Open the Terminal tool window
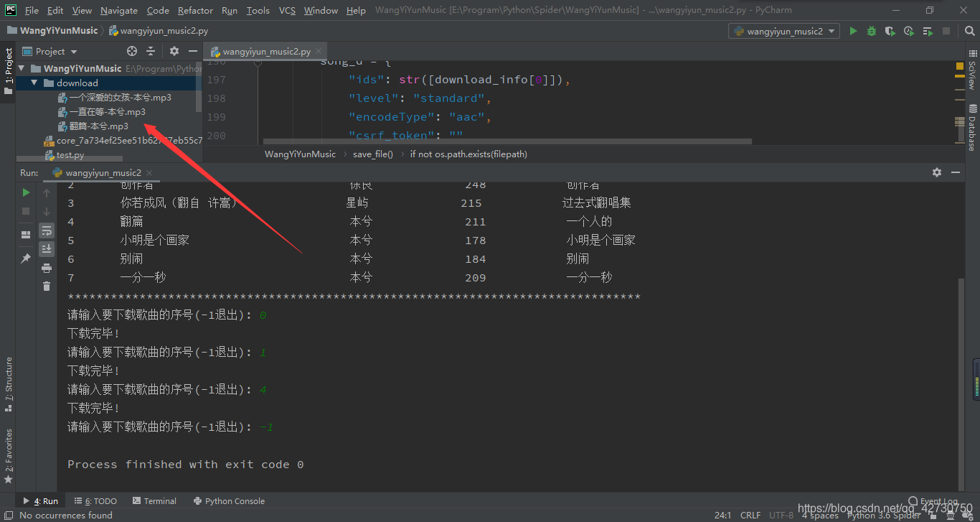Viewport: 980px width, 522px height. click(x=154, y=501)
